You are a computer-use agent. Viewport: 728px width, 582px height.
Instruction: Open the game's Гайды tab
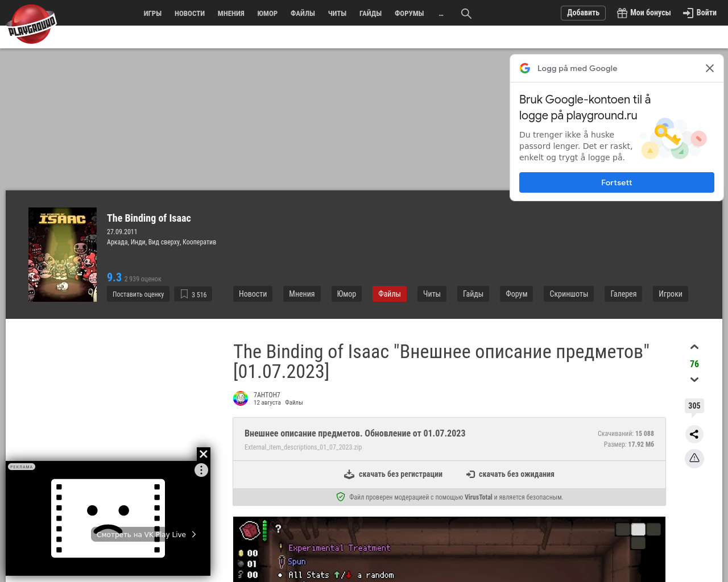point(473,294)
